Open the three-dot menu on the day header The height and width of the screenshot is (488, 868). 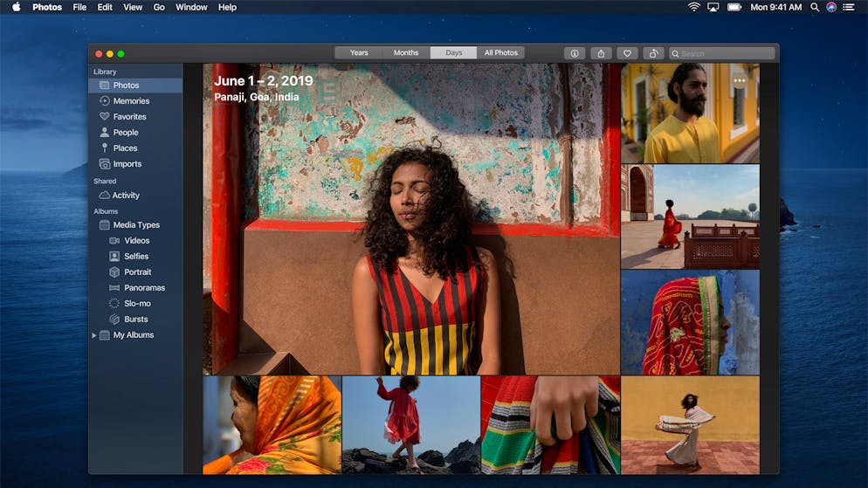[740, 81]
